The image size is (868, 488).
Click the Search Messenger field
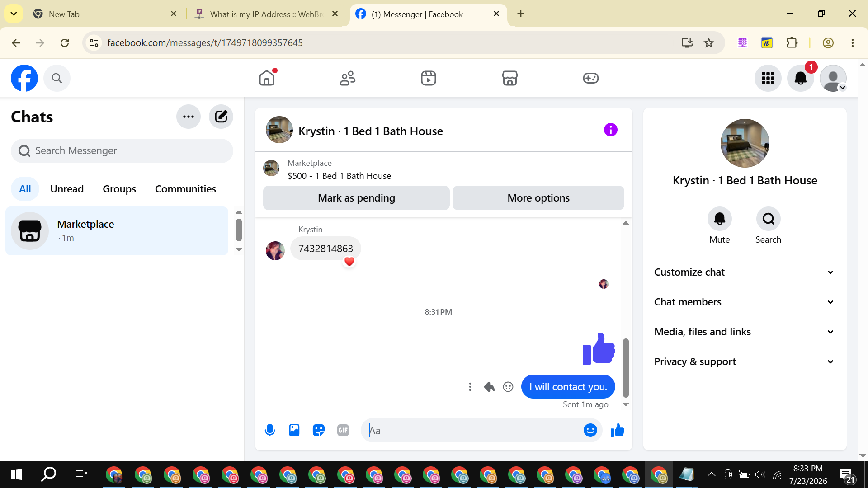tap(122, 151)
